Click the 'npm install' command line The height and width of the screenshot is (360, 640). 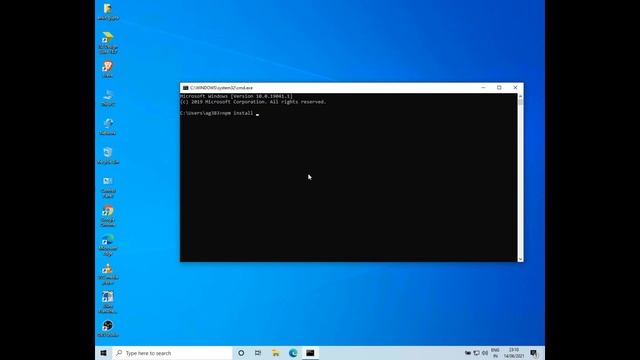[x=219, y=113]
